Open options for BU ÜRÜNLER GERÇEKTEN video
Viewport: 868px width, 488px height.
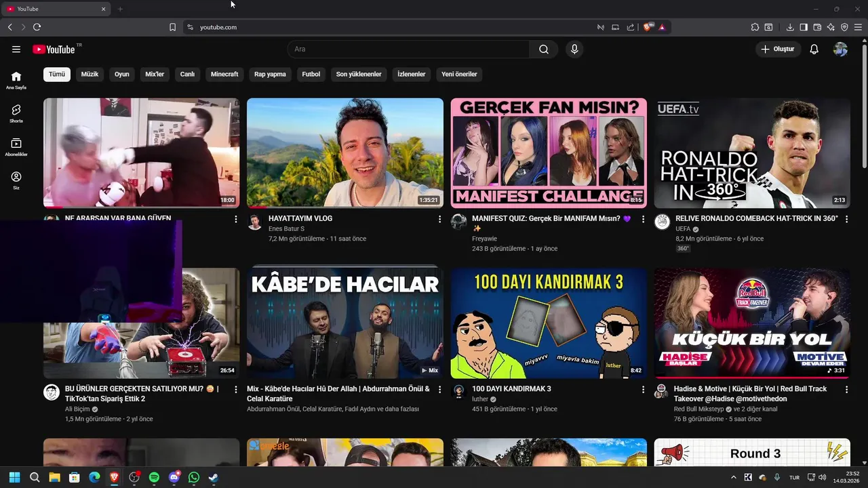(236, 390)
